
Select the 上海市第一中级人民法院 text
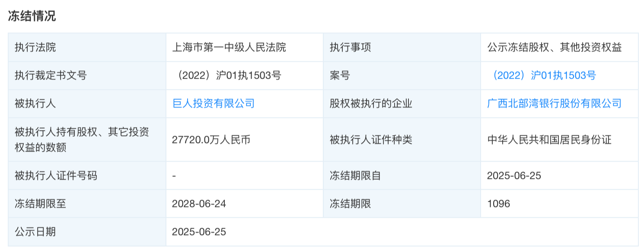tap(229, 48)
